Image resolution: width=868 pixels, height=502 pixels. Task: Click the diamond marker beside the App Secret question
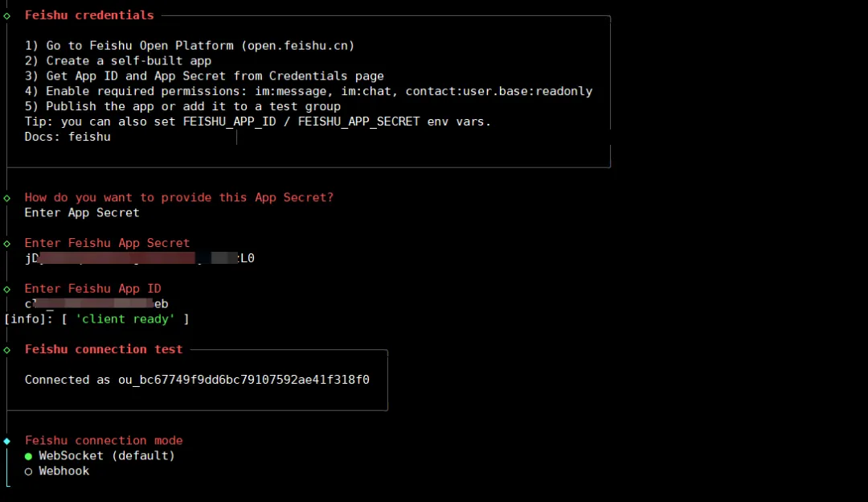(7, 198)
